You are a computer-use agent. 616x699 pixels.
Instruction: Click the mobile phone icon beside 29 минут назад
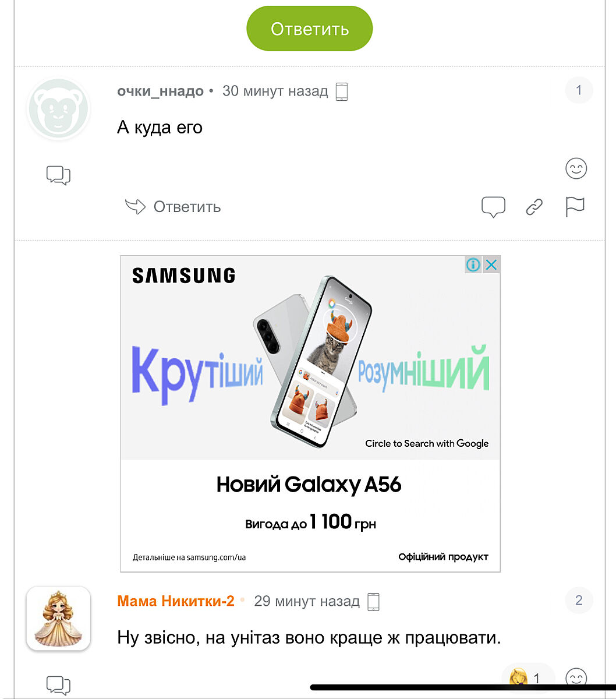click(373, 602)
